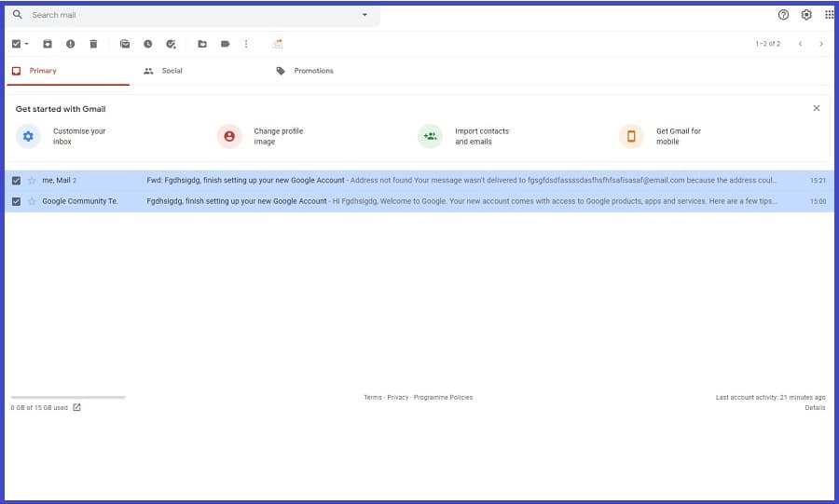Click the 0 GB of 15 GB used text
The height and width of the screenshot is (504, 839).
coord(39,407)
